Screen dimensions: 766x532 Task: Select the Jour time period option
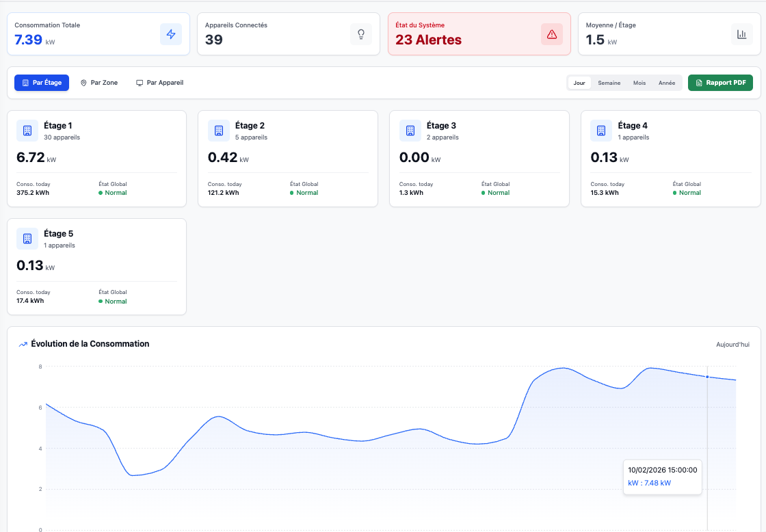pyautogui.click(x=579, y=83)
